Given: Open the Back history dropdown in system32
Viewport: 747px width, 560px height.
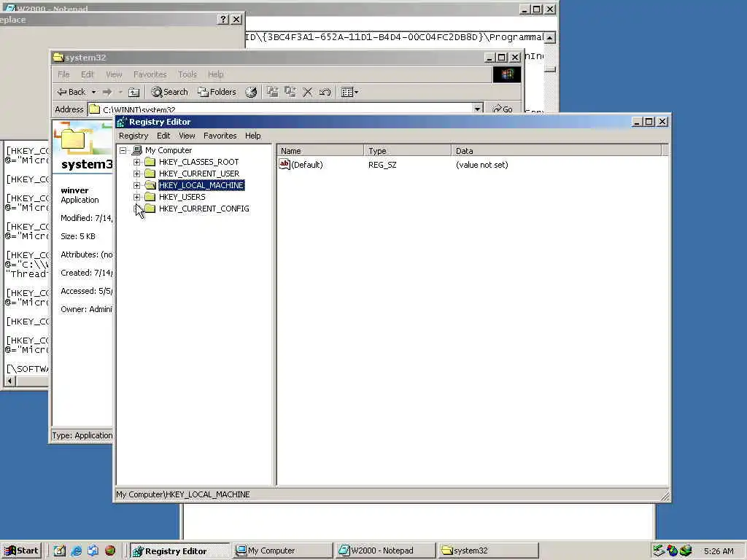Looking at the screenshot, I should 94,92.
